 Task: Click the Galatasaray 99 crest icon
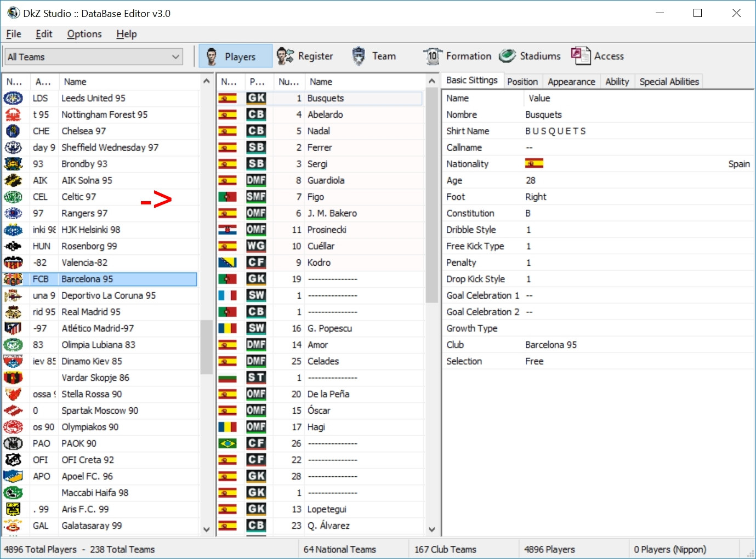point(13,526)
